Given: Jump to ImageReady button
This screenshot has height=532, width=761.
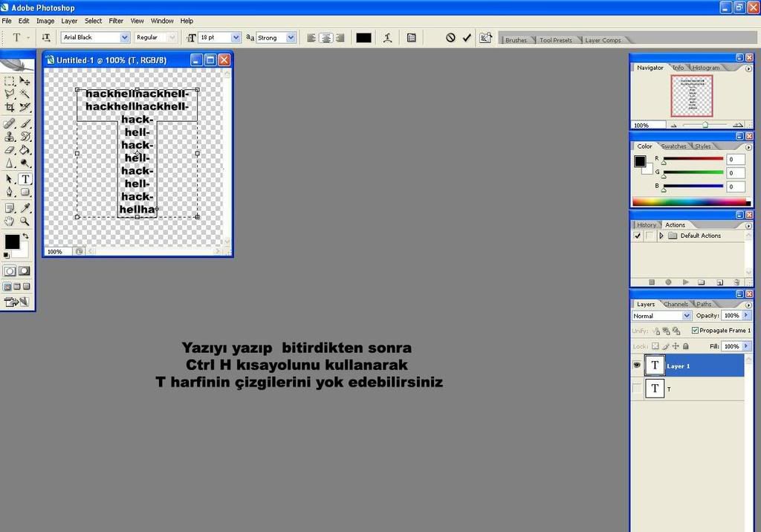Looking at the screenshot, I should pos(16,302).
